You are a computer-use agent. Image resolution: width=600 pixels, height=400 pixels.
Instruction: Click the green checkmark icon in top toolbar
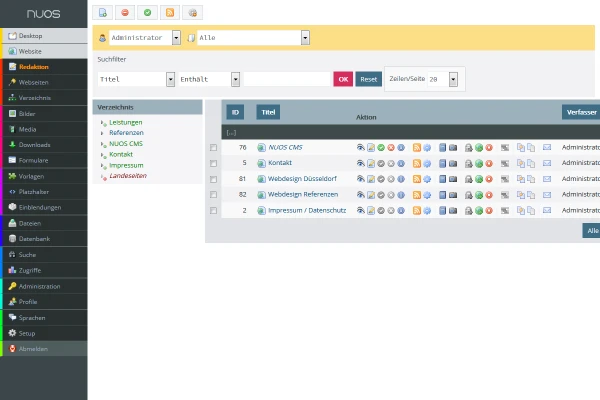coord(147,13)
